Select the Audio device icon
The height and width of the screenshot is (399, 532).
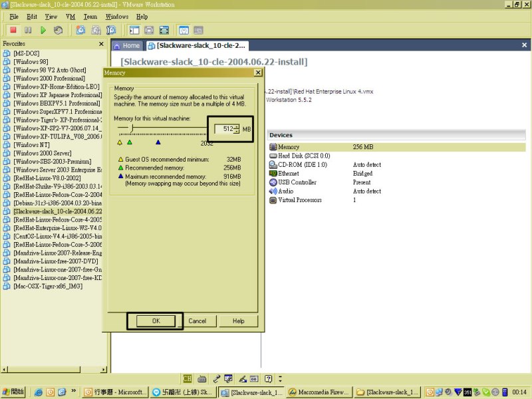coord(273,191)
